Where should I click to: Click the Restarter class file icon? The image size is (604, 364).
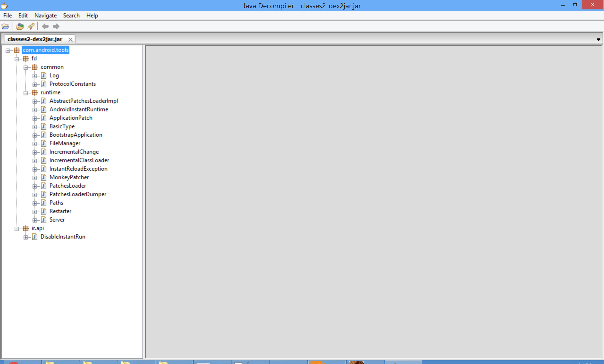44,211
